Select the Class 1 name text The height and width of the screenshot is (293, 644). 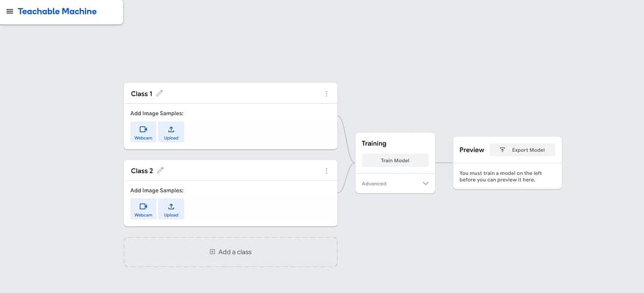click(142, 94)
